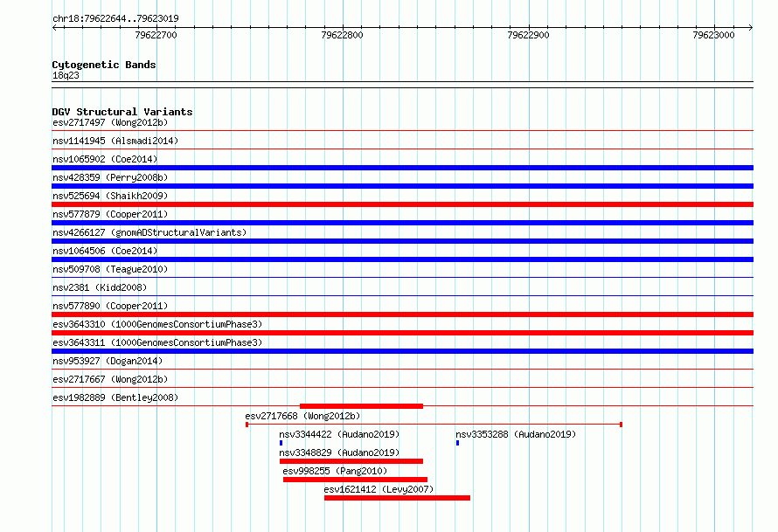Screen dimensions: 778x532
Task: Click the blue bar of nsv428359
Action: [x=402, y=186]
